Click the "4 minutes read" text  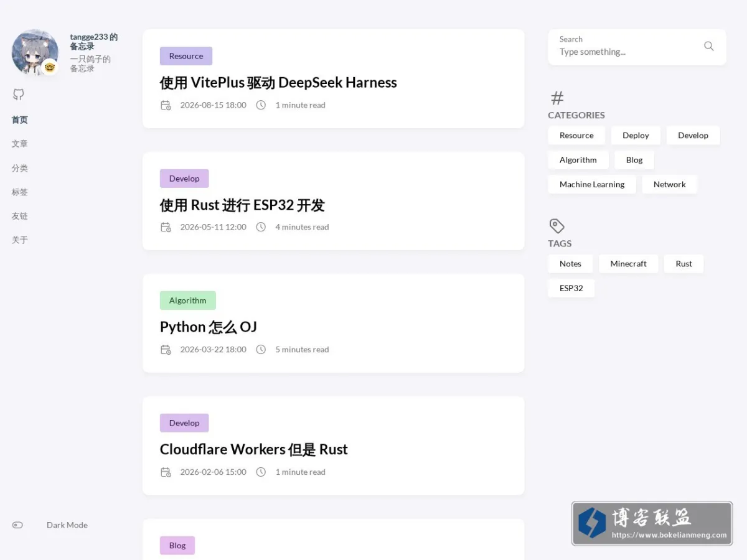[303, 227]
